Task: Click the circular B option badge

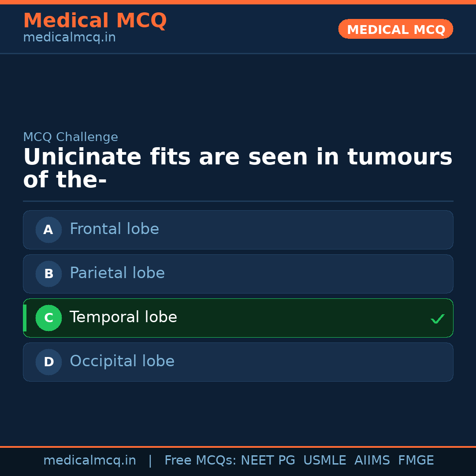Action: click(48, 274)
